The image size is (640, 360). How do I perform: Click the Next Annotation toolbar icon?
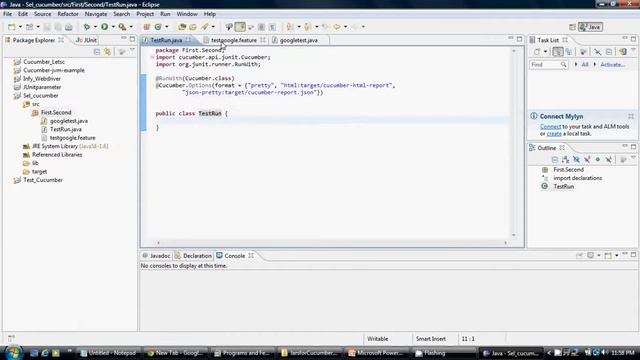290,27
